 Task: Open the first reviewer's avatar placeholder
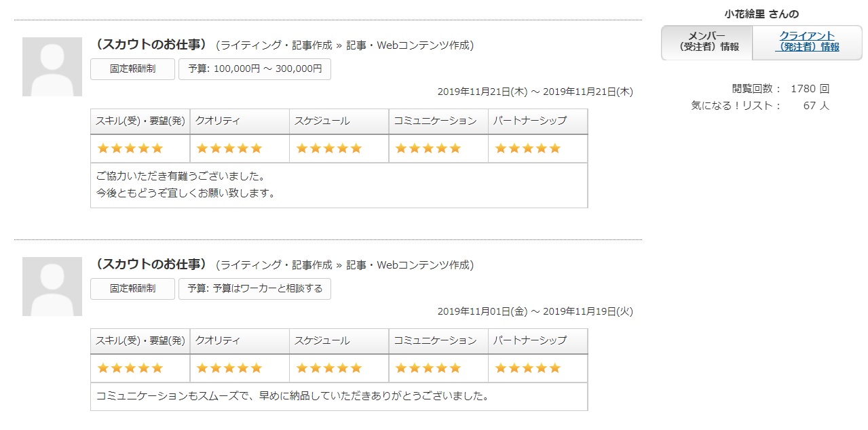52,66
